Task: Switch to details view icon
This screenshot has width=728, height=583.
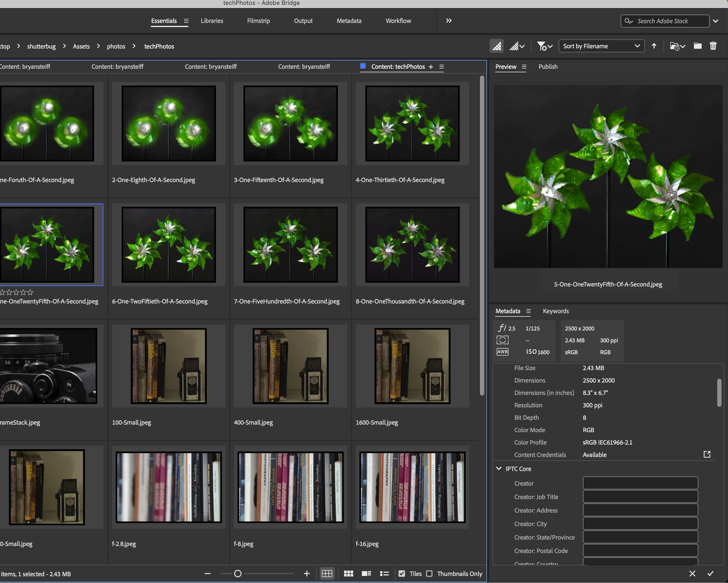Action: pos(366,574)
